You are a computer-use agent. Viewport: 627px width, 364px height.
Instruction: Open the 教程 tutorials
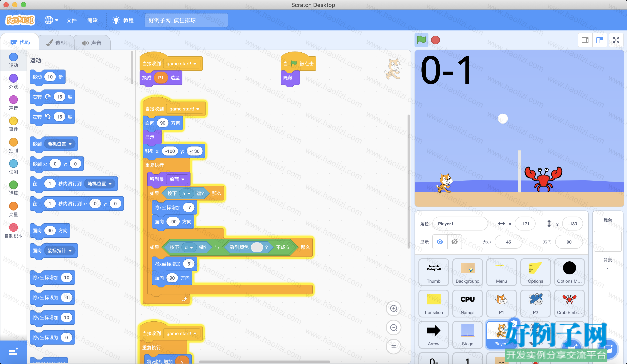[123, 20]
